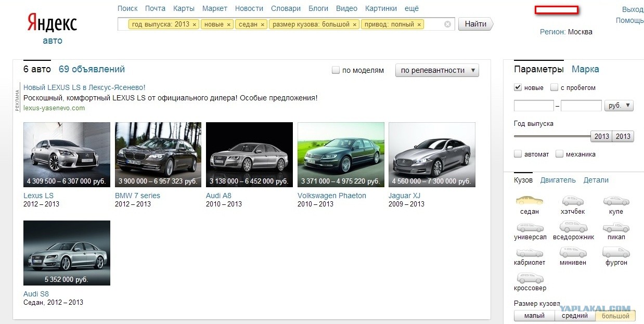Screen dimensions: 644x324
Task: Check the 'автомат' transmission checkbox
Action: click(518, 154)
